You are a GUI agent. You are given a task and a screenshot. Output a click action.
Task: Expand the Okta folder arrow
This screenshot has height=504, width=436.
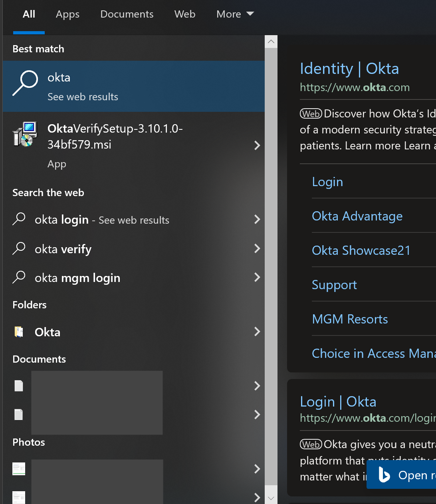pos(257,331)
